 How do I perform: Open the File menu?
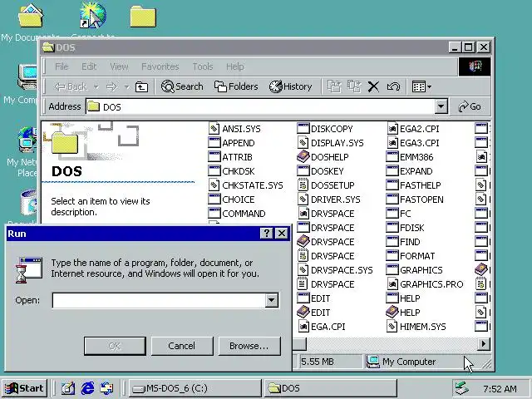(x=62, y=66)
